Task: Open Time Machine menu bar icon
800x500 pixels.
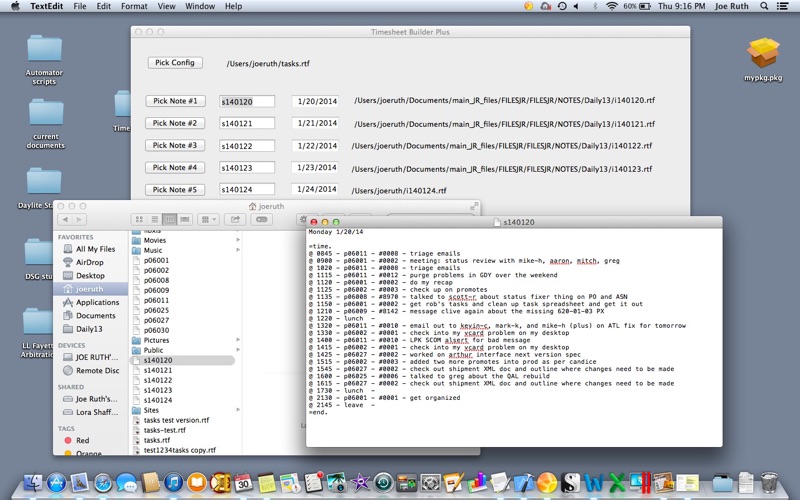Action: pos(562,6)
